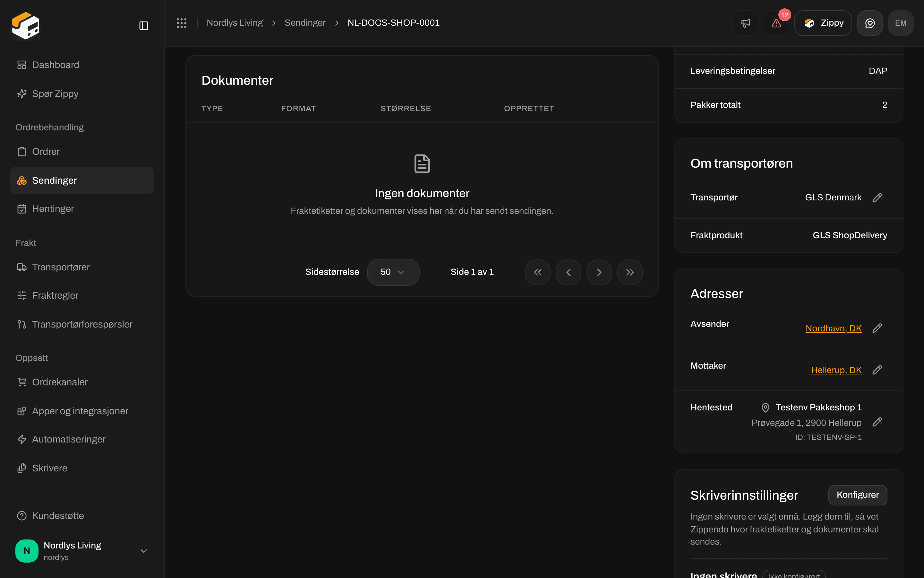Edit the Mottaker address
Image resolution: width=924 pixels, height=578 pixels.
(877, 370)
